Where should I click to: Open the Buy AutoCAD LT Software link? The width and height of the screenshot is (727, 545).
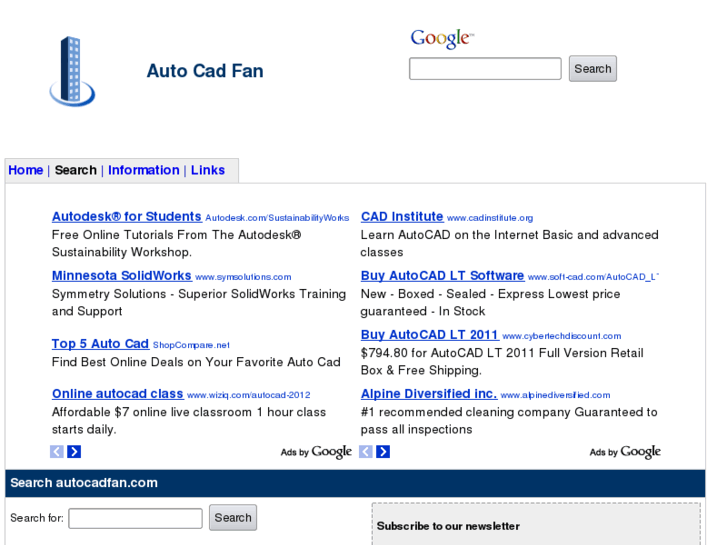pyautogui.click(x=442, y=276)
